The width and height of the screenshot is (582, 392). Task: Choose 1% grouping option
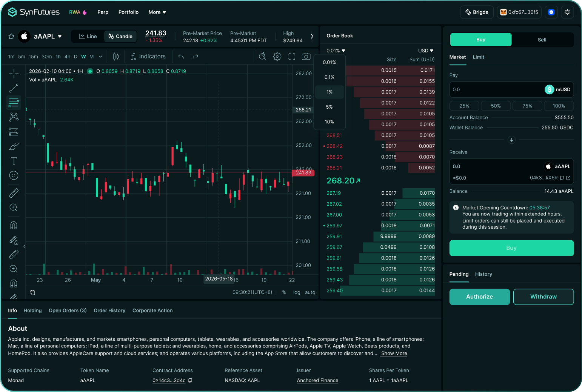click(x=329, y=92)
